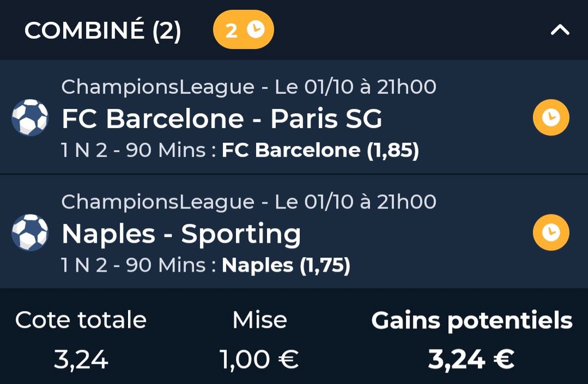Screen dimensions: 588x384
Task: Click the soccer ball icon for Naples match
Action: (30, 233)
